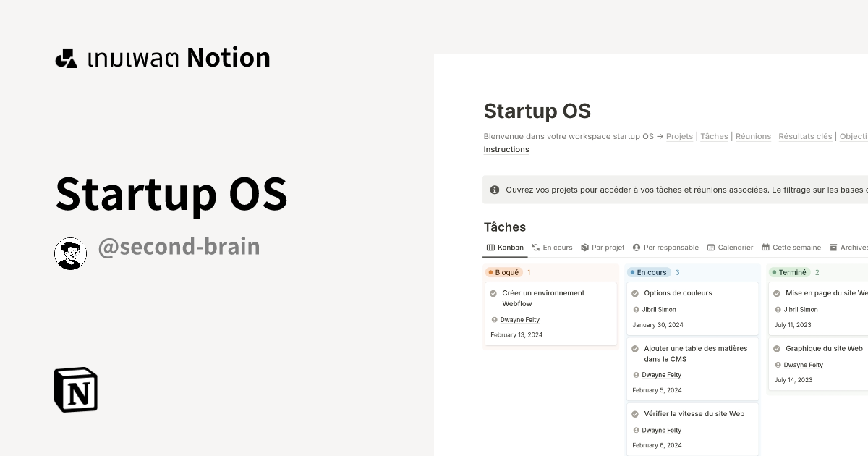
Task: Toggle completion on Créer un environnement Webflow
Action: click(x=493, y=293)
